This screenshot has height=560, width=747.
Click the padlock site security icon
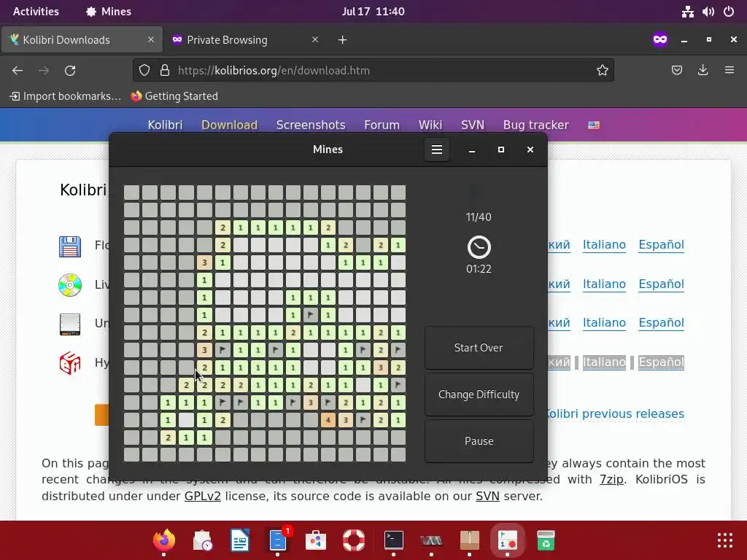tap(165, 71)
